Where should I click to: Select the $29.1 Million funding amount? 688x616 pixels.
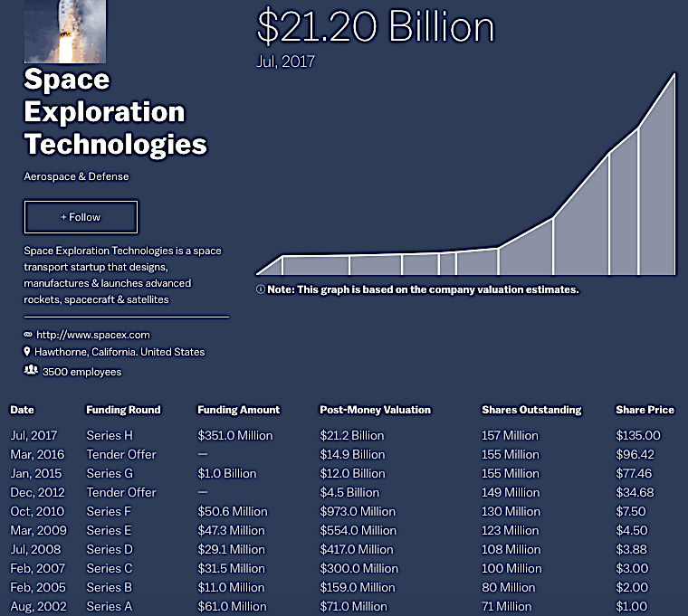(x=231, y=549)
